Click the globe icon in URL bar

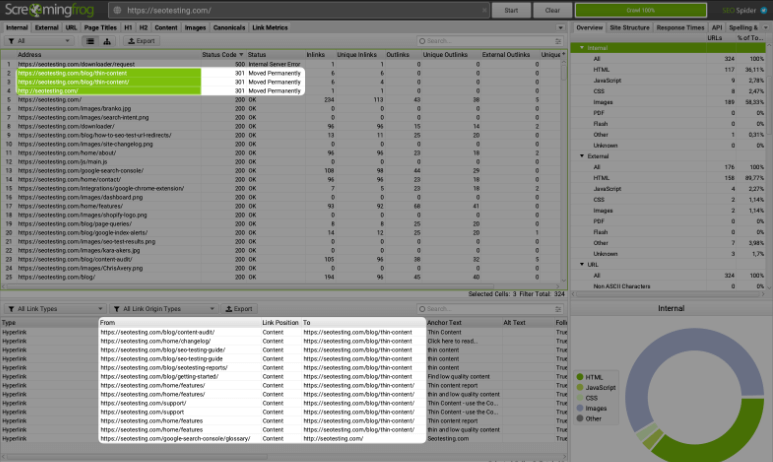click(x=117, y=10)
